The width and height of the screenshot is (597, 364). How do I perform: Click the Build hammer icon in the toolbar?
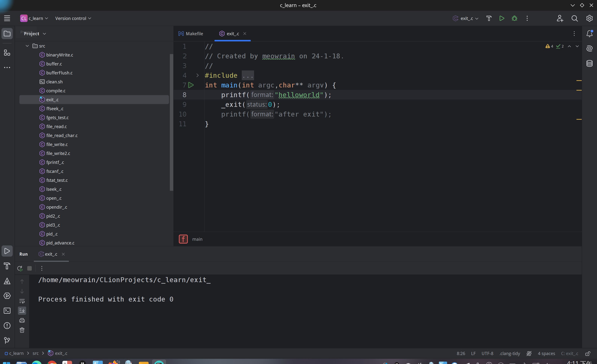pos(489,18)
